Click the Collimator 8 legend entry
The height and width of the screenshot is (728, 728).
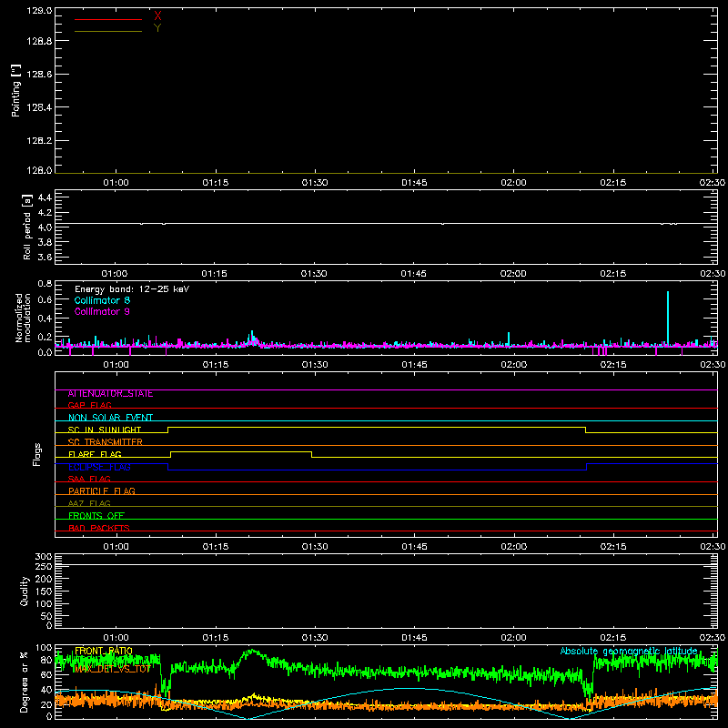pos(102,300)
